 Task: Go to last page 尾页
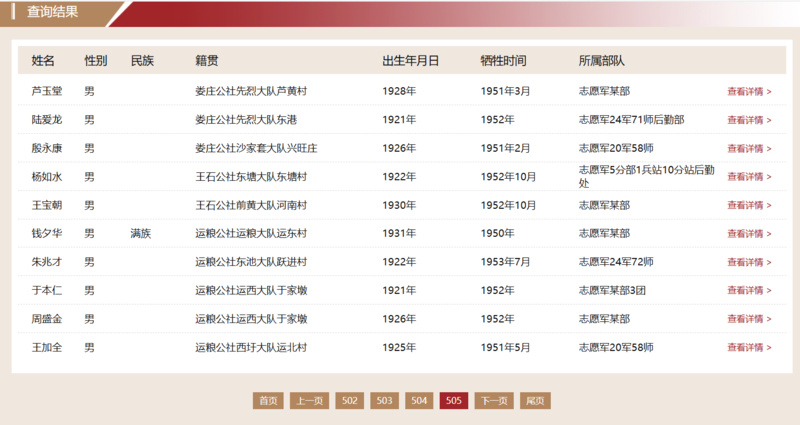tap(535, 401)
